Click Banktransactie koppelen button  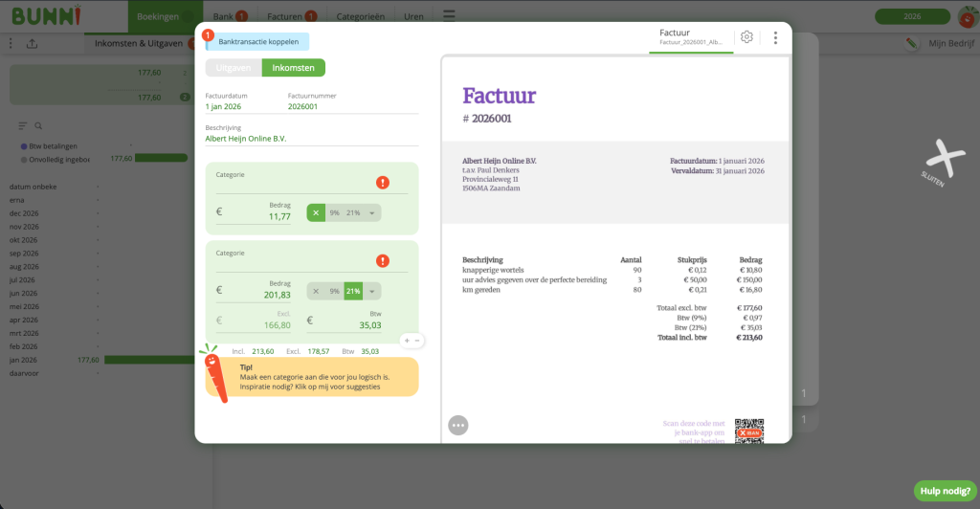[x=257, y=42]
